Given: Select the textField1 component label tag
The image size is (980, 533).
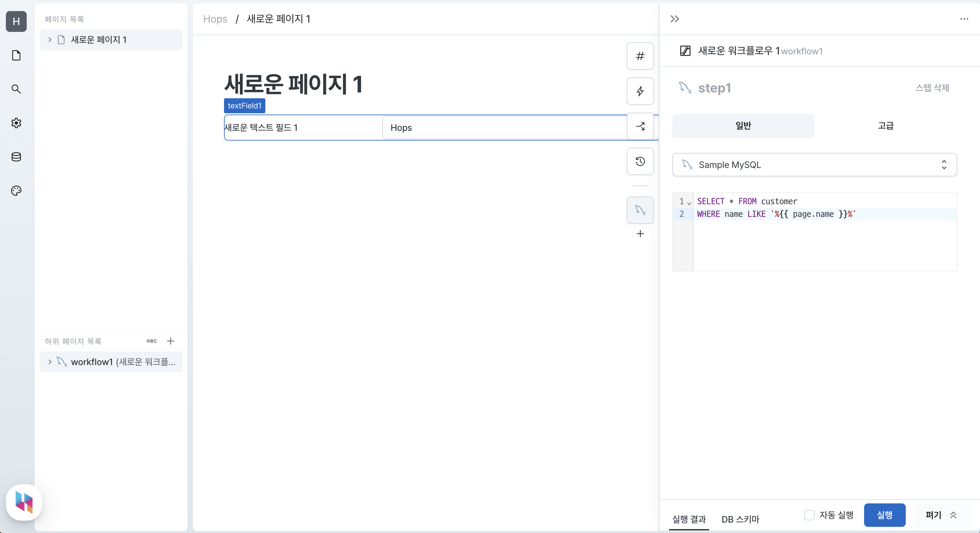Looking at the screenshot, I should click(x=245, y=106).
